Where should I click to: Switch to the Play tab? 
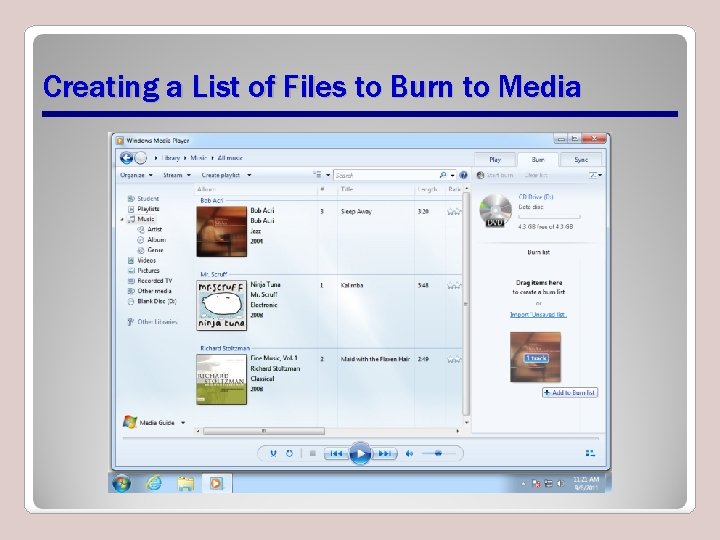[x=495, y=159]
